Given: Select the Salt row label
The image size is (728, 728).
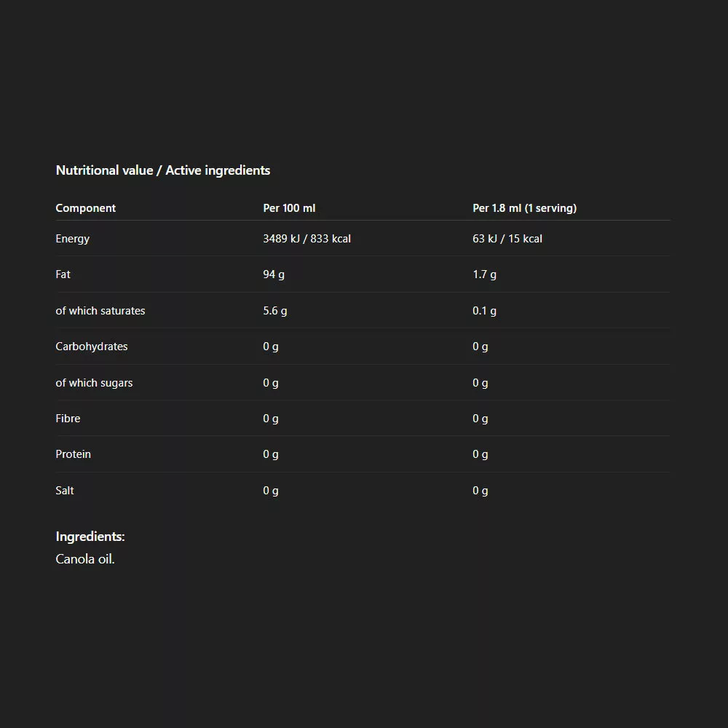Looking at the screenshot, I should pos(65,491).
